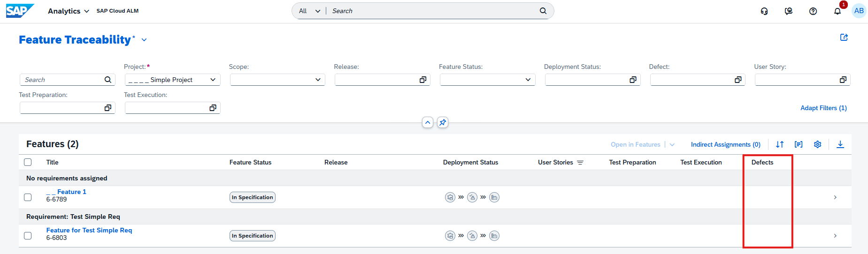Image resolution: width=868 pixels, height=254 pixels.
Task: Collapse the filter header
Action: click(428, 122)
